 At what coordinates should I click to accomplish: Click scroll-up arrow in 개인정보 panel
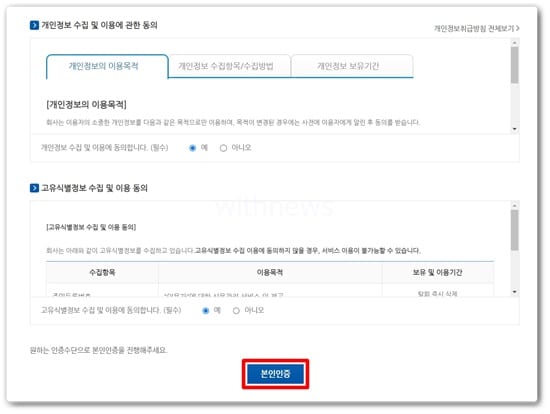tap(515, 43)
